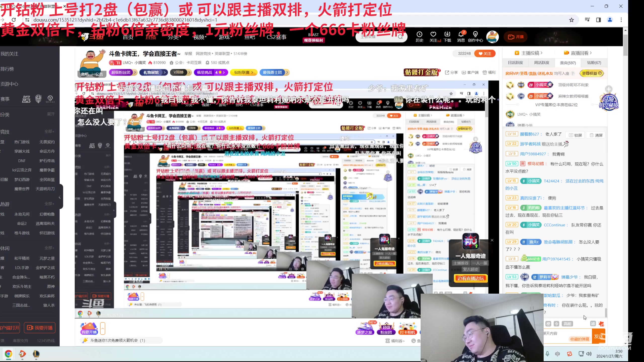Close the 一人鬼服奇迹 ad popup
This screenshot has height=362, width=644.
492,240
